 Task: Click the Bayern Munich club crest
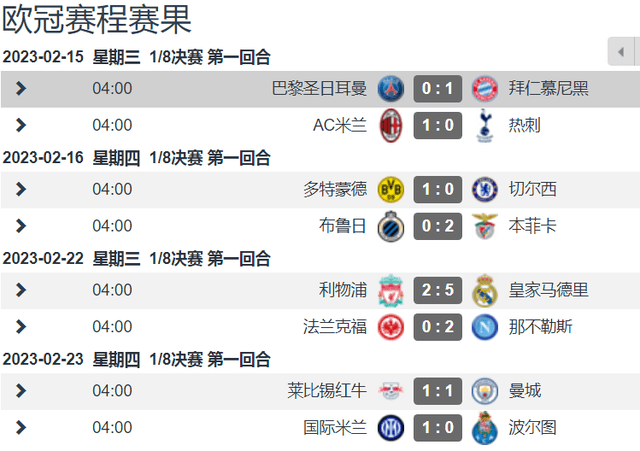click(484, 89)
